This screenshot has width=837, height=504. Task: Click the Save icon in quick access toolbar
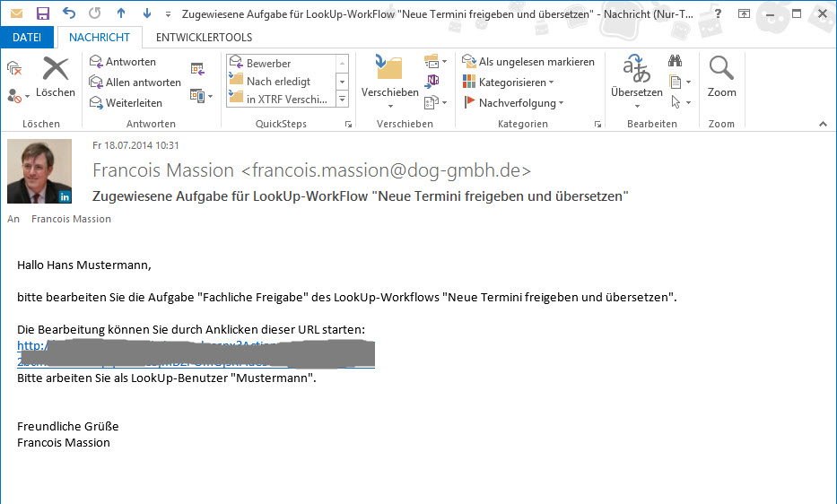(43, 13)
